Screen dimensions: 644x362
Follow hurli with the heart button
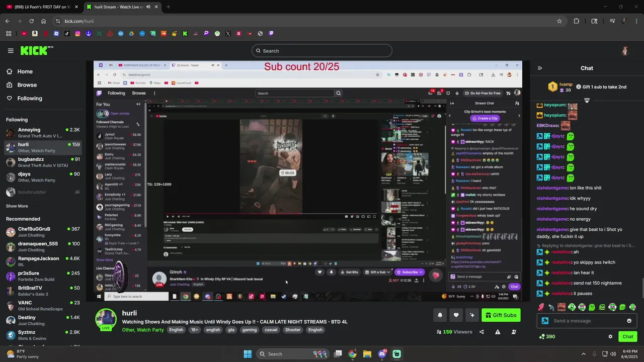click(456, 315)
